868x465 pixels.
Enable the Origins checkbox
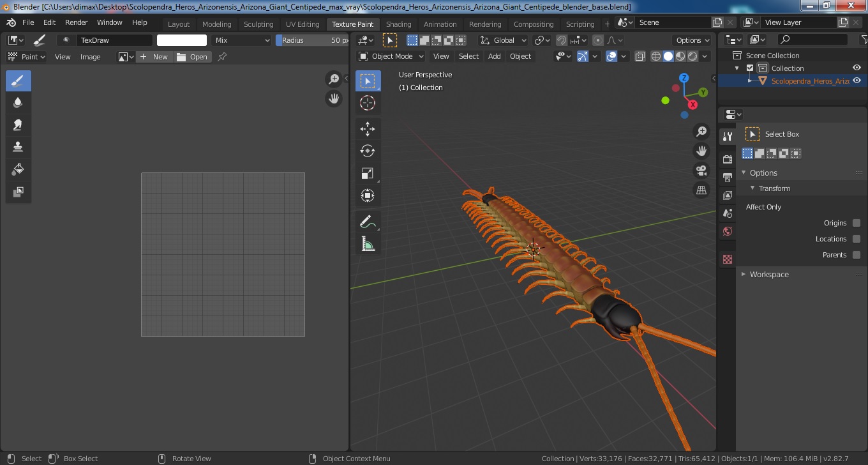[x=857, y=223]
